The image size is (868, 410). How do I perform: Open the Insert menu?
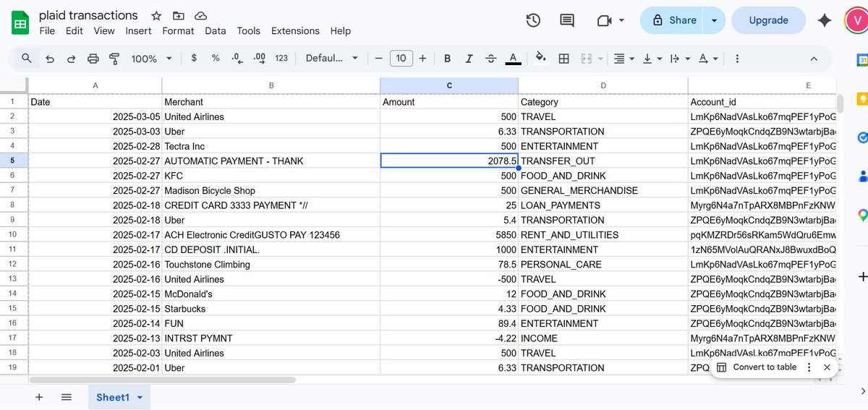click(138, 30)
